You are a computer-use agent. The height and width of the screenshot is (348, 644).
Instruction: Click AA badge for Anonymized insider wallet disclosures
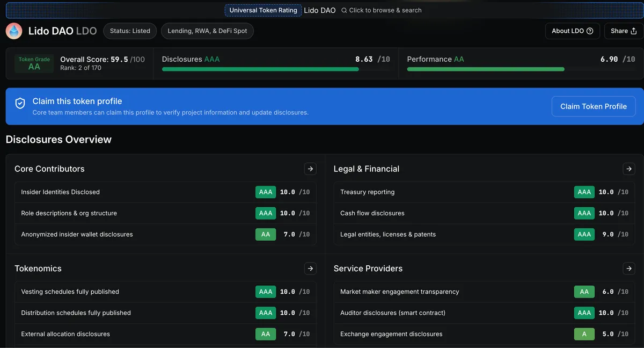[x=266, y=234]
